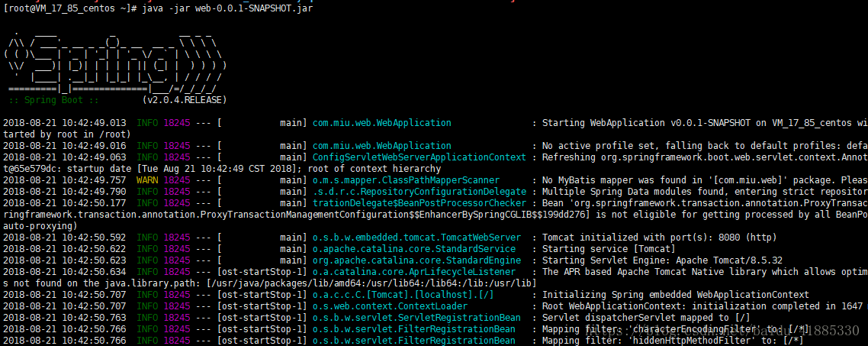
Task: Click message 'Initializing Spring embedded WebApplicationContext'
Action: pos(676,295)
